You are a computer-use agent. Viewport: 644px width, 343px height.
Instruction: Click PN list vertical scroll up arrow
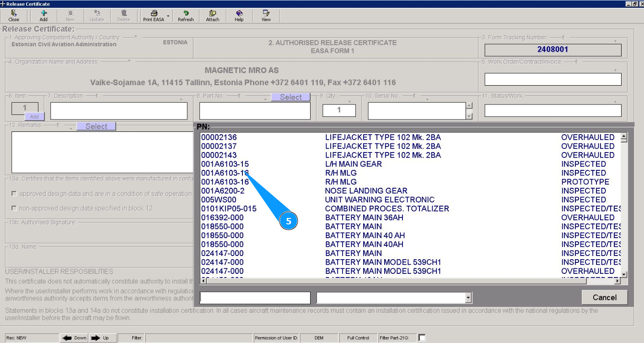coord(623,136)
